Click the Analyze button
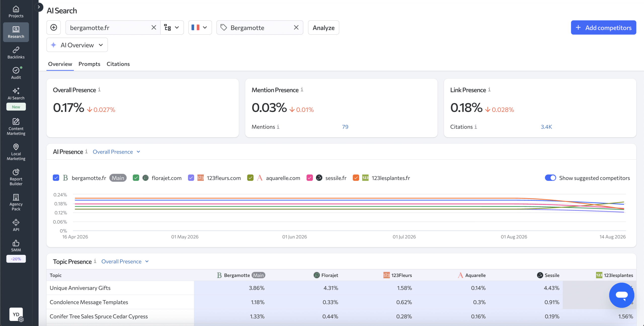 323,27
